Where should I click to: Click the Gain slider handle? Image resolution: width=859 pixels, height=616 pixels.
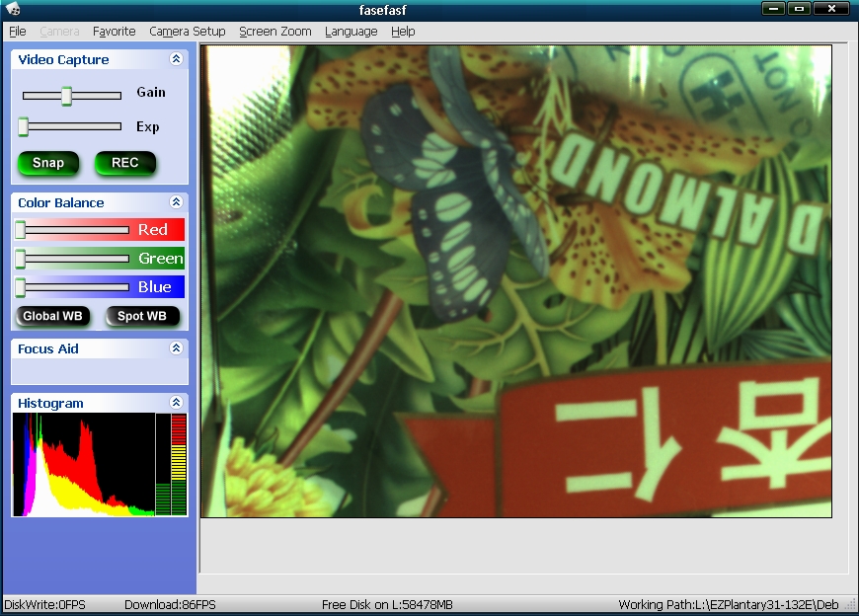(66, 96)
